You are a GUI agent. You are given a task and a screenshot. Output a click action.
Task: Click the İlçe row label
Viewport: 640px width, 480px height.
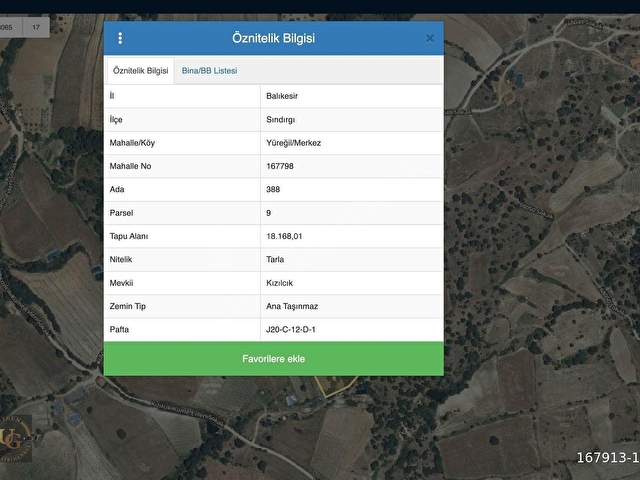pyautogui.click(x=116, y=120)
